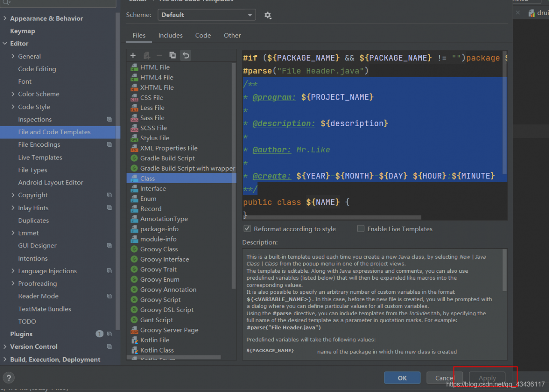
Task: Select the CSS File template
Action: coord(151,98)
